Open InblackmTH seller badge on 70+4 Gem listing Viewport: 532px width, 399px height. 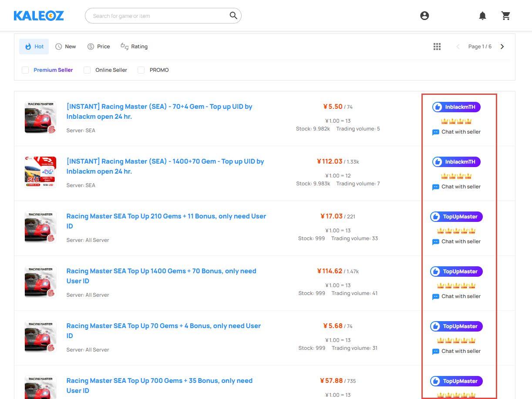click(x=456, y=107)
